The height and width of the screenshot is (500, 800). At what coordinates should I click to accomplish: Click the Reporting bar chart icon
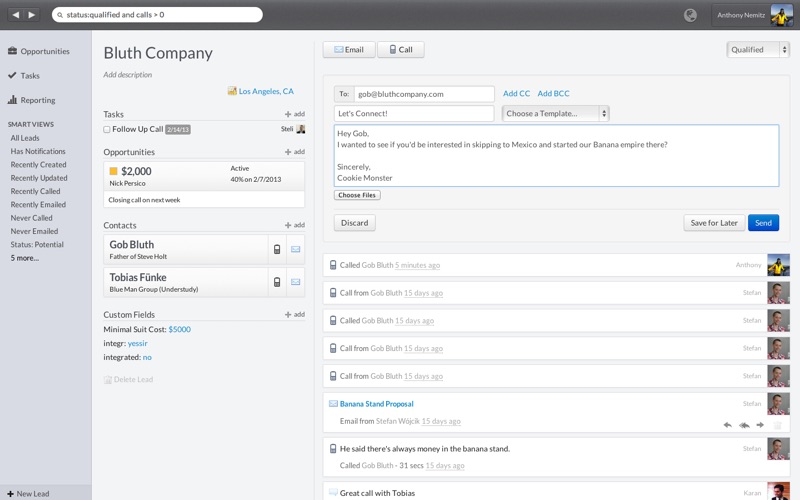(12, 100)
